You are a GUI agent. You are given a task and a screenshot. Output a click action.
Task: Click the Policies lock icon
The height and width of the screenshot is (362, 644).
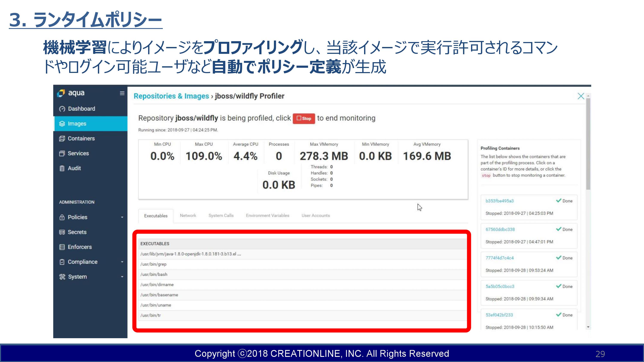click(62, 217)
